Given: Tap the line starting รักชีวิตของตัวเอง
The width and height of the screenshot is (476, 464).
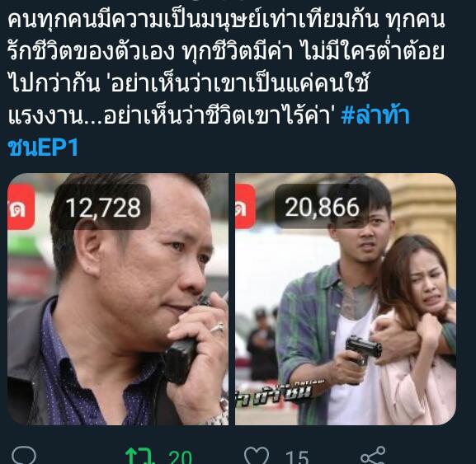Looking at the screenshot, I should pos(226,52).
